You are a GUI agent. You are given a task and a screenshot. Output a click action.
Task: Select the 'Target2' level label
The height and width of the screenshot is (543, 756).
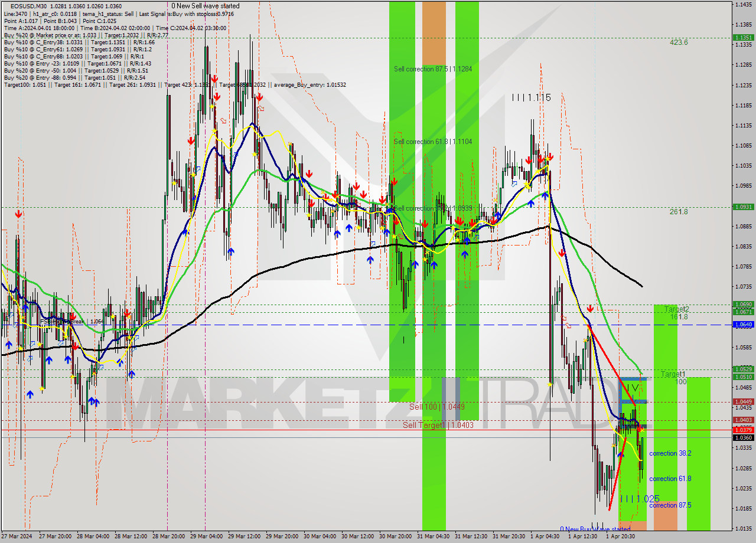[676, 309]
